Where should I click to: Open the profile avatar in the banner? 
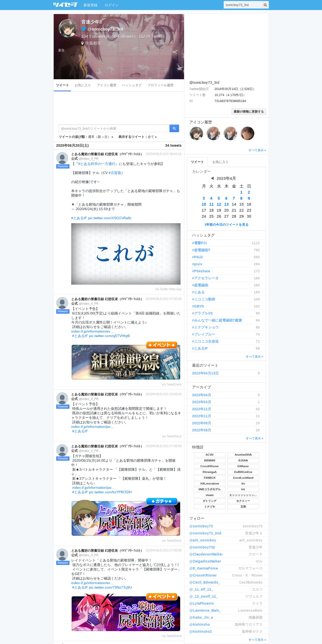[x=68, y=28]
